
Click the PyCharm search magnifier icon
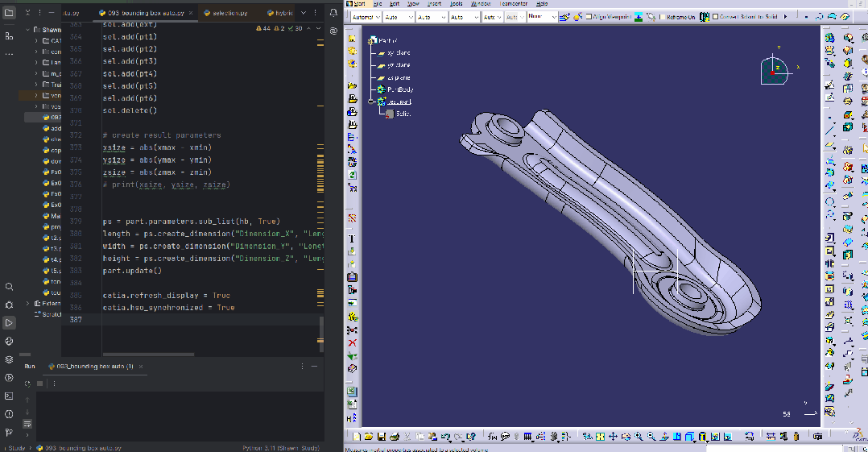pos(9,287)
